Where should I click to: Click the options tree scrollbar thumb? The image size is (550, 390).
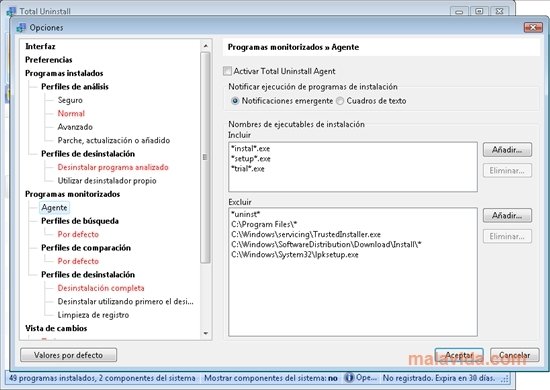pyautogui.click(x=206, y=157)
